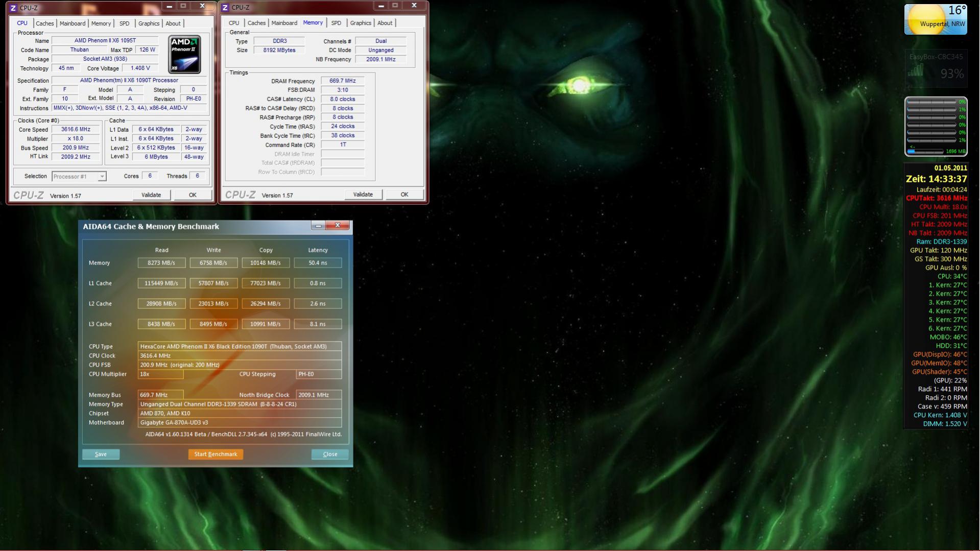Screen dimensions: 980x551
Task: Click OK in the CPU-Z processor window
Action: click(x=193, y=195)
